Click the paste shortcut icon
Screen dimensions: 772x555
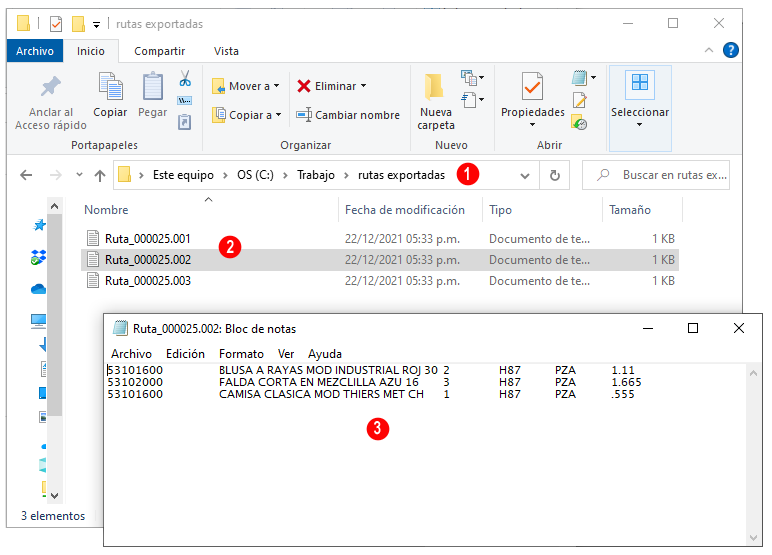point(185,122)
